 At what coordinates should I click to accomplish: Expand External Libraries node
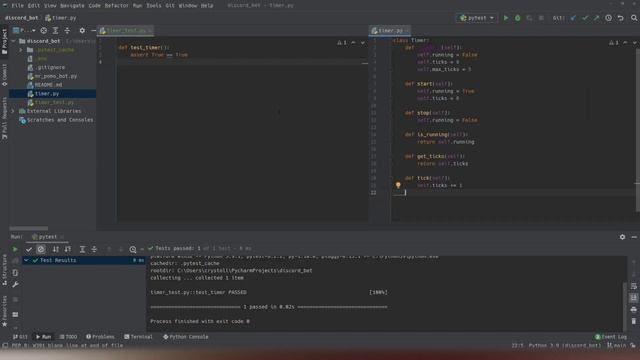[x=13, y=111]
